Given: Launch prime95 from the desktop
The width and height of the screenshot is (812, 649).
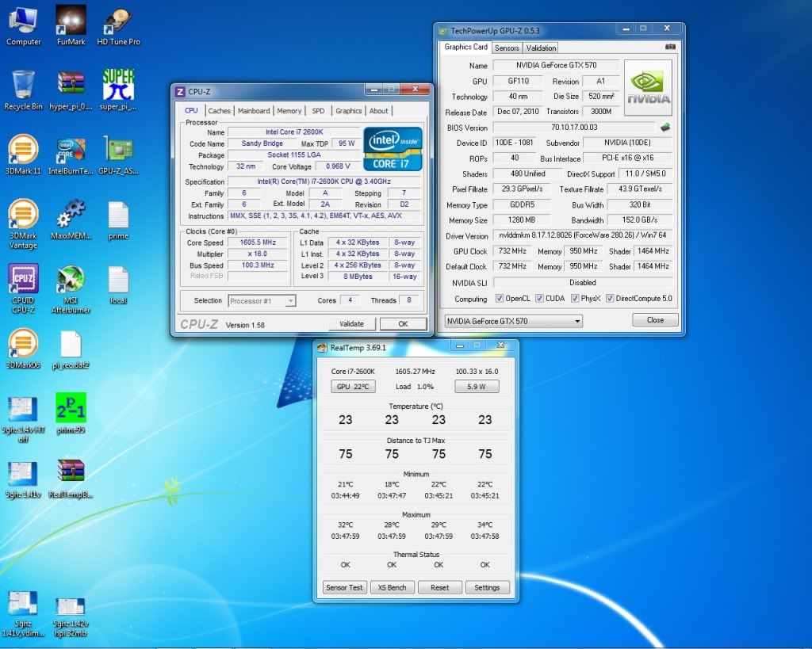Looking at the screenshot, I should [x=71, y=414].
